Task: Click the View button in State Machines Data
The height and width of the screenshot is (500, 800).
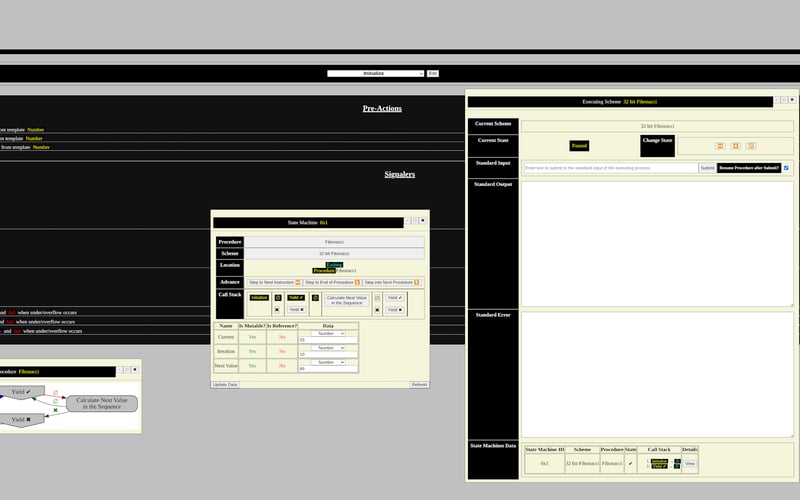Action: [690, 463]
